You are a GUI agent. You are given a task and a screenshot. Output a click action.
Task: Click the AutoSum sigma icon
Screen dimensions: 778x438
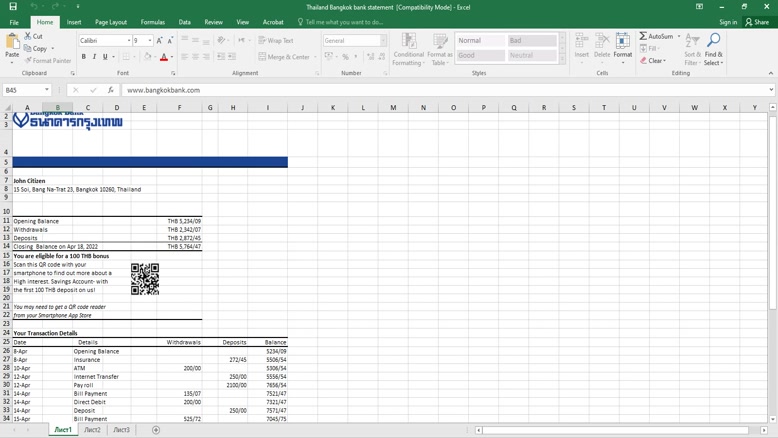644,36
